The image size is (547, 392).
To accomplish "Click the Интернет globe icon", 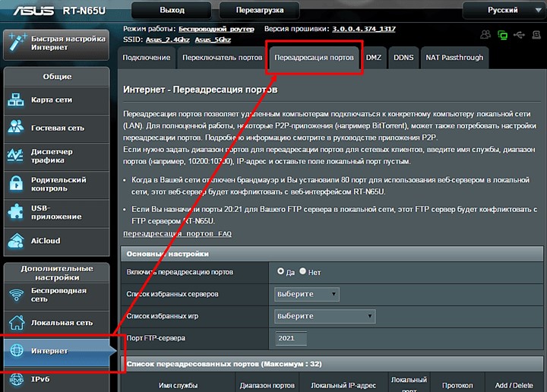I will click(17, 350).
